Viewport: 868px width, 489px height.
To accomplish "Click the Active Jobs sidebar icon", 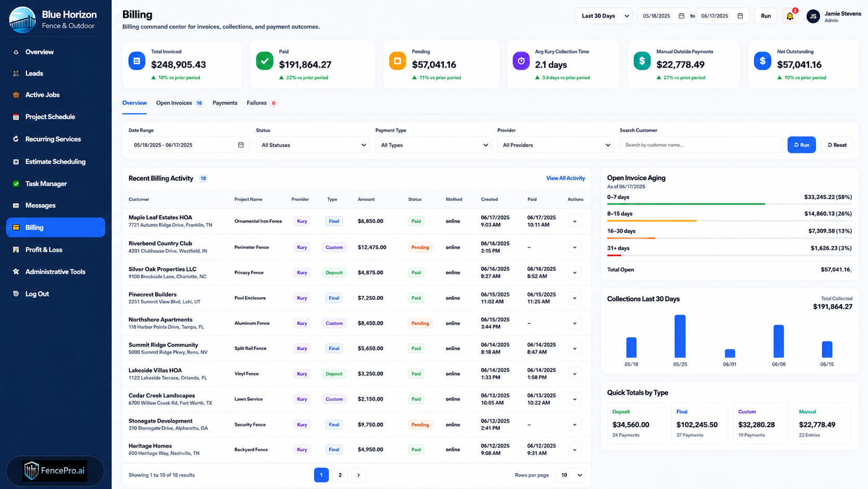I will [16, 95].
